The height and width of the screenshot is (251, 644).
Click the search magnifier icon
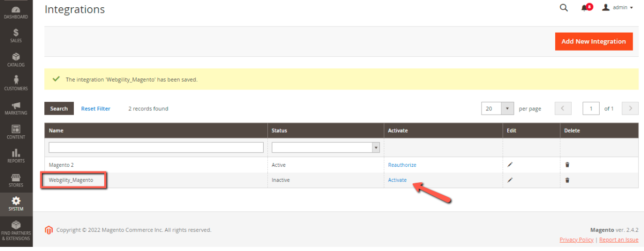tap(564, 8)
